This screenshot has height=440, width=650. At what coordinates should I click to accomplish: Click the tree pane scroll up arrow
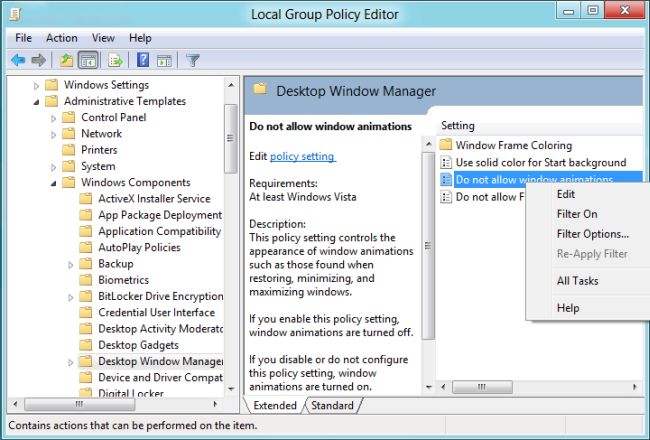coord(231,85)
